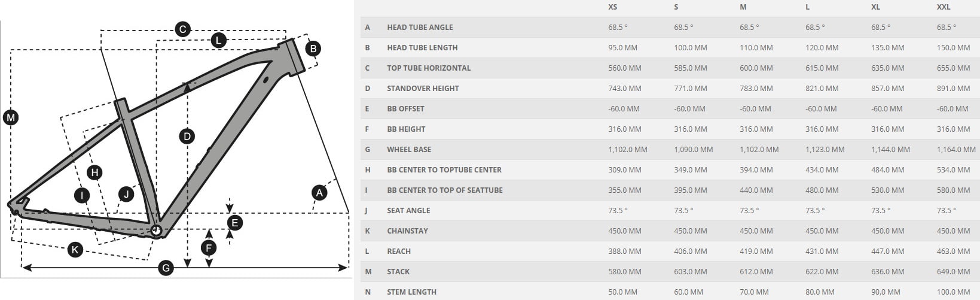Click the L size column header
The width and height of the screenshot is (980, 300).
pos(807,7)
